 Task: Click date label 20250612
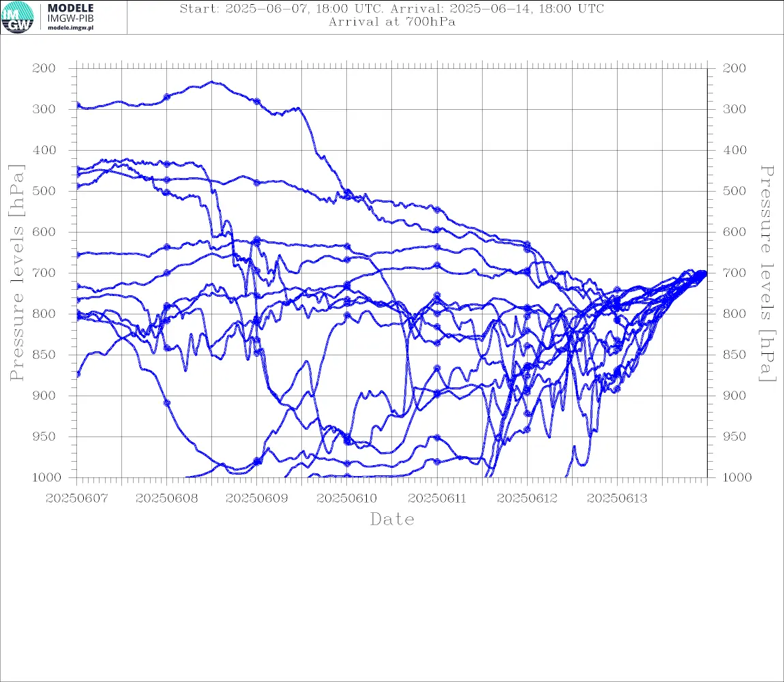pos(527,499)
